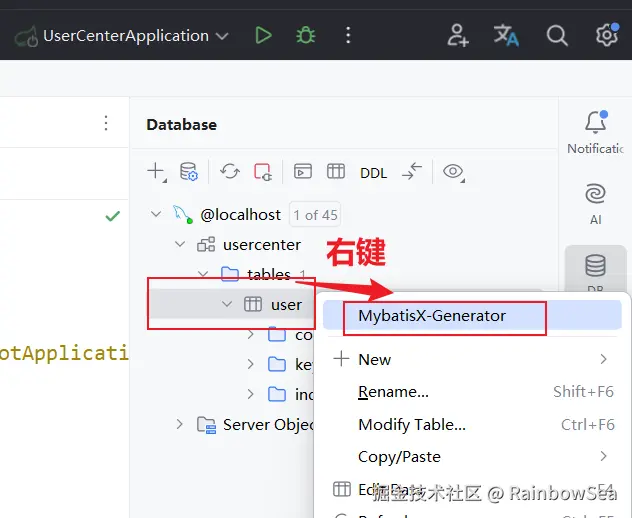The image size is (632, 518).
Task: Open the Code With Me add-user icon
Action: coord(458,36)
